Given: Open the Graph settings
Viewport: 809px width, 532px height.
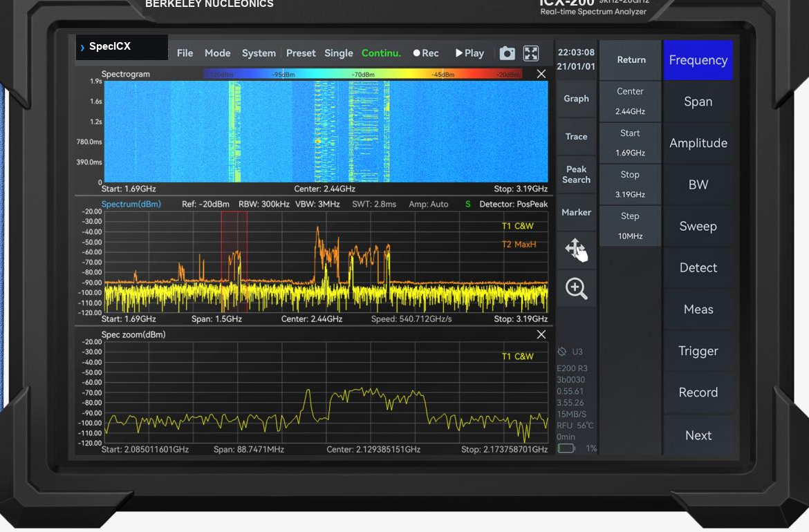Looking at the screenshot, I should [x=576, y=99].
